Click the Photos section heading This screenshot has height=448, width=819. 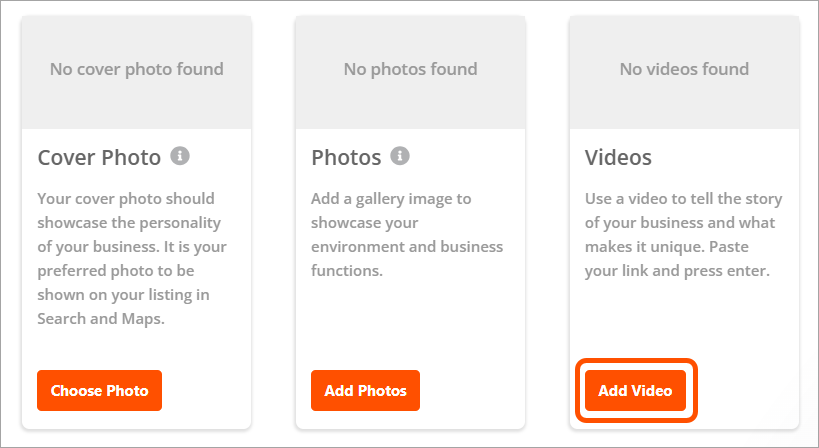[x=346, y=158]
